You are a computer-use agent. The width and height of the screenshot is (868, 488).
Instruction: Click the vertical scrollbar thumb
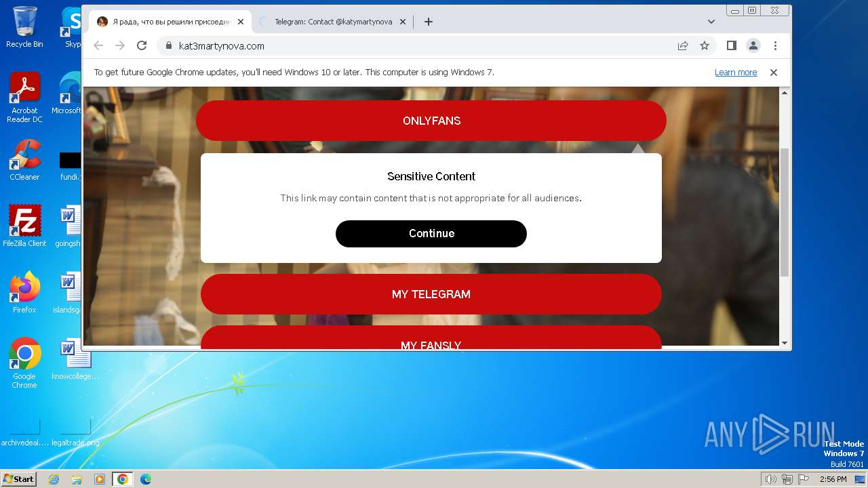[x=785, y=212]
